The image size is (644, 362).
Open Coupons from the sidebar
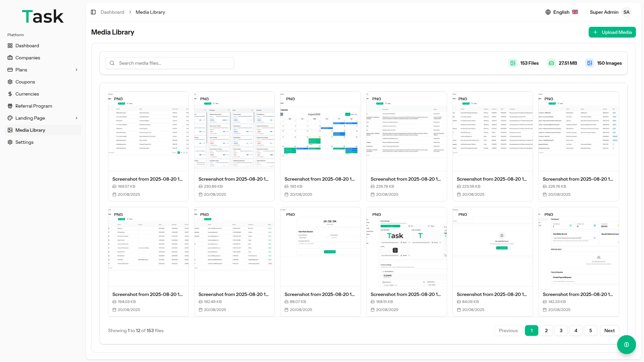25,82
